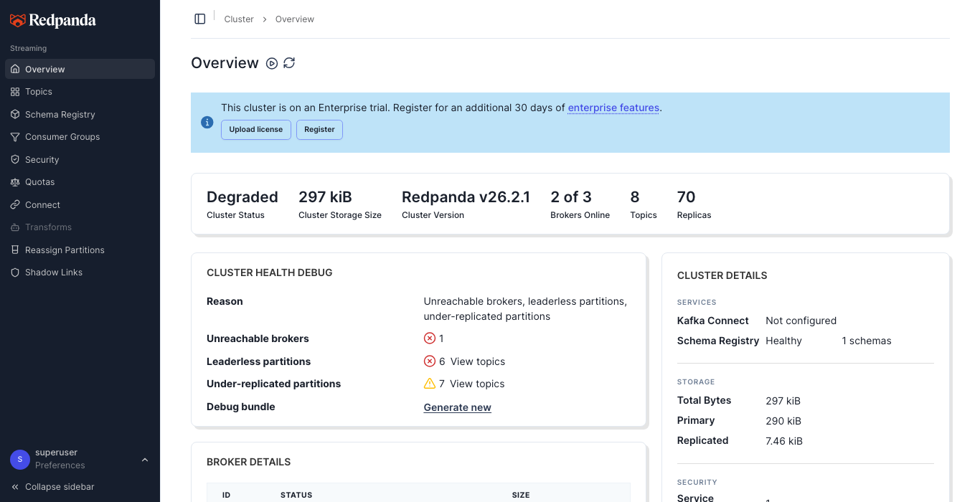Click the Schema Registry cube icon
The height and width of the screenshot is (502, 980).
click(x=15, y=115)
